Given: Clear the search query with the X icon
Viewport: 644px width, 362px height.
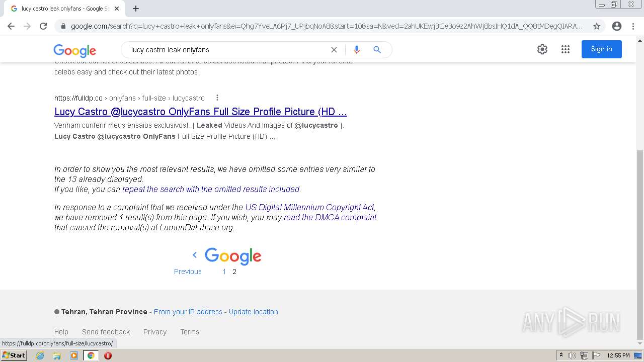Looking at the screenshot, I should click(334, 50).
